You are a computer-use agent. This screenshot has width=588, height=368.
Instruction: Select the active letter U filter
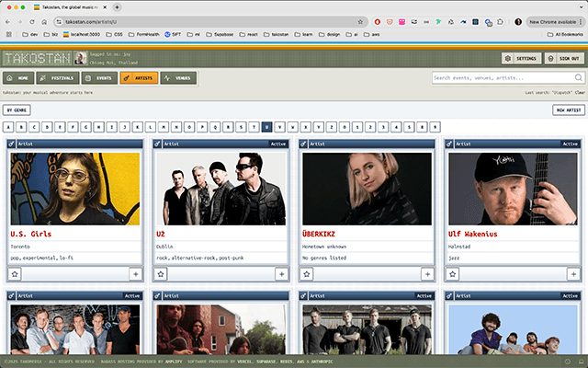point(266,127)
